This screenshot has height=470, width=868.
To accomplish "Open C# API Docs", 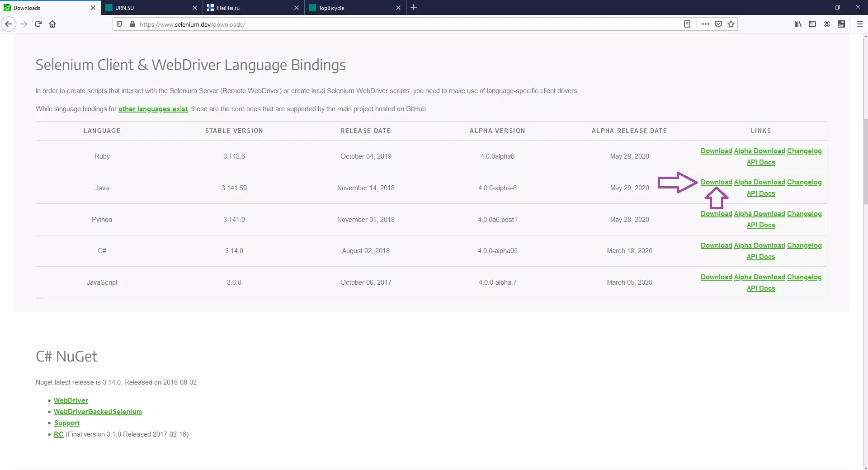I will click(761, 257).
